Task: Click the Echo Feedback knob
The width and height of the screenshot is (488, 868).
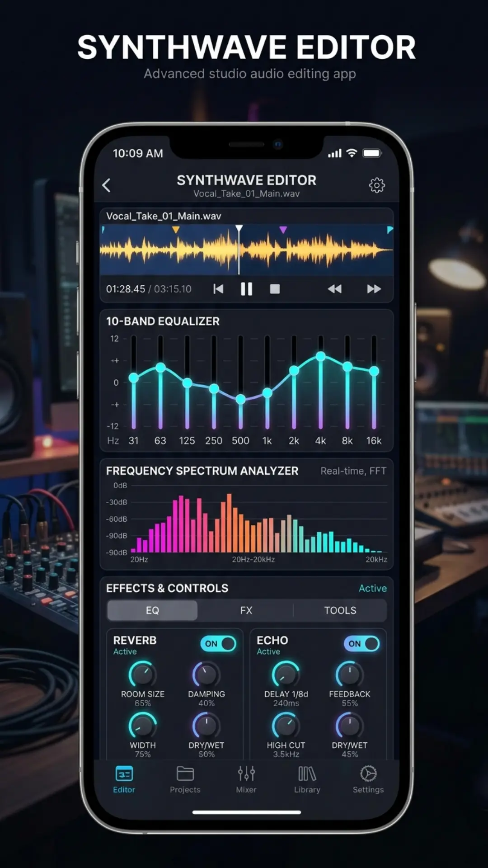Action: point(350,674)
